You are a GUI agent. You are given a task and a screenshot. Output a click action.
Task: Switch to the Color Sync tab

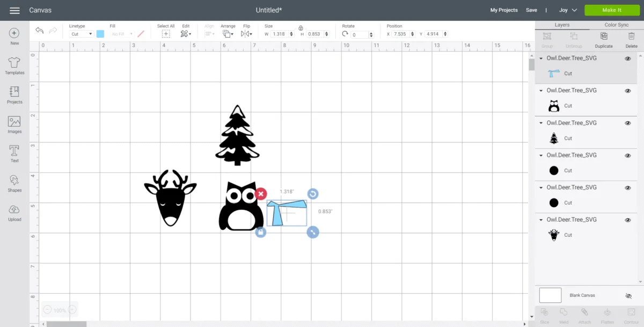tap(616, 25)
